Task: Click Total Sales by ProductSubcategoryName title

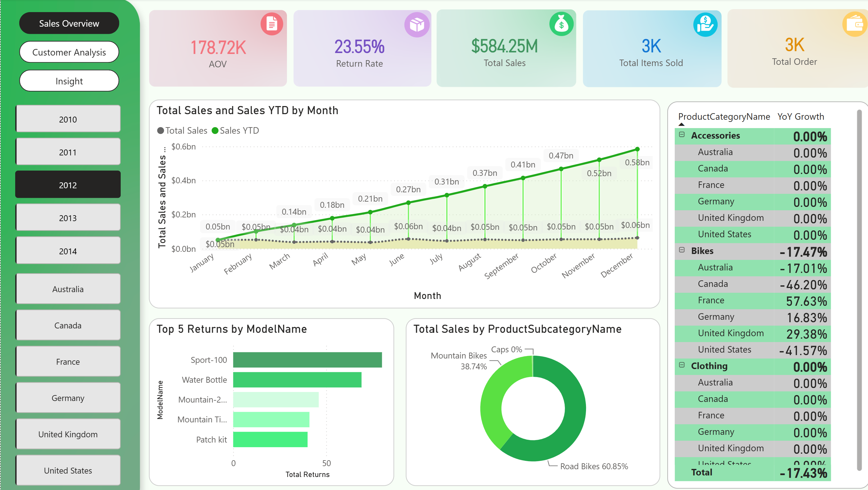Action: [x=517, y=329]
